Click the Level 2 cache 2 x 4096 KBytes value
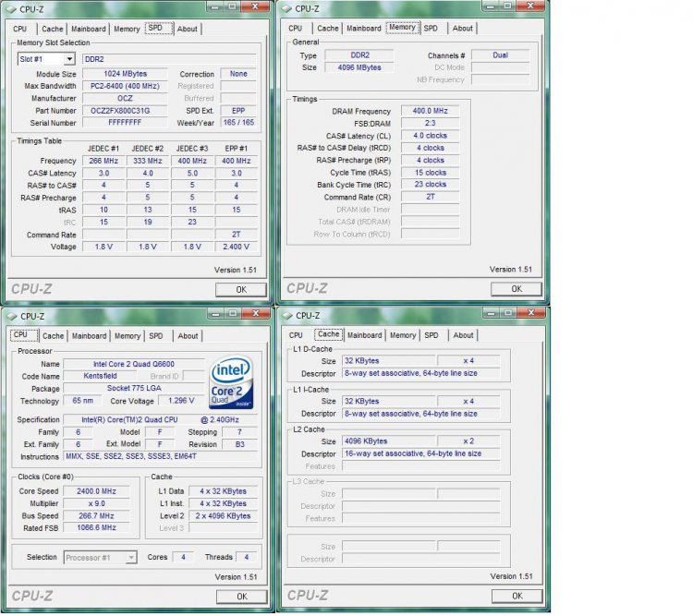Screen dimensions: 693x616 click(x=224, y=515)
